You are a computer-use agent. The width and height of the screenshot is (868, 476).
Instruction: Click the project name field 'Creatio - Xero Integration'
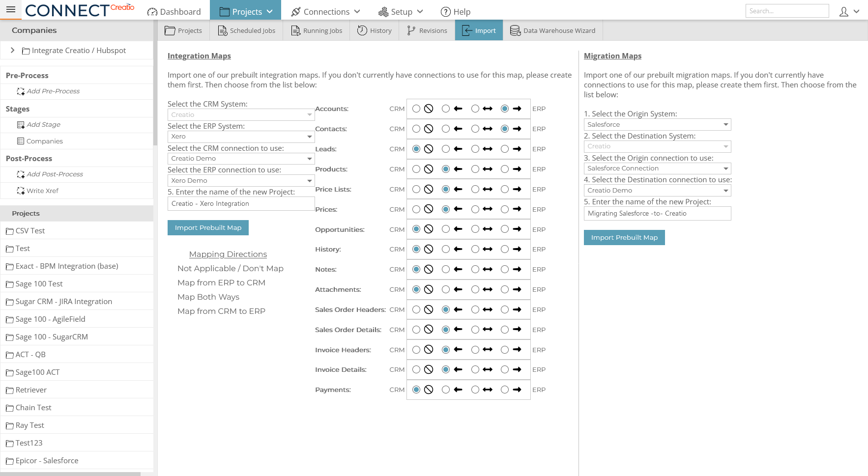(x=241, y=203)
